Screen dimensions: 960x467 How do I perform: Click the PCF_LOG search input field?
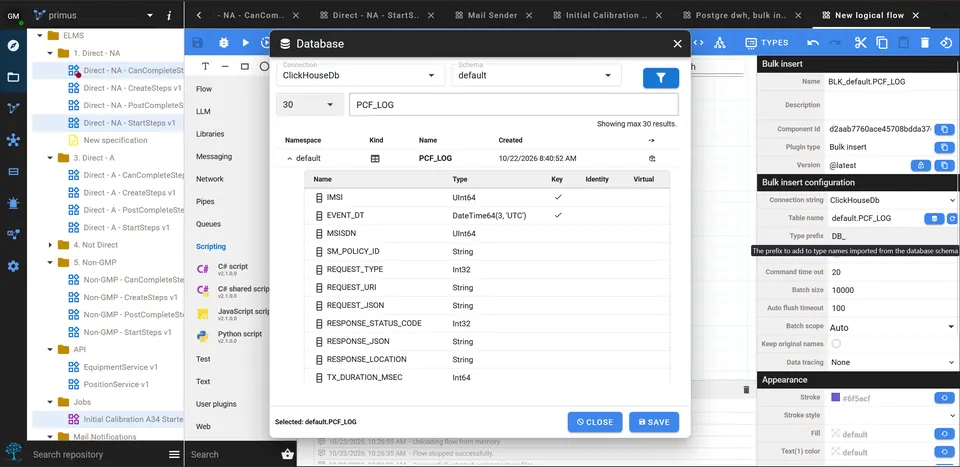[513, 105]
